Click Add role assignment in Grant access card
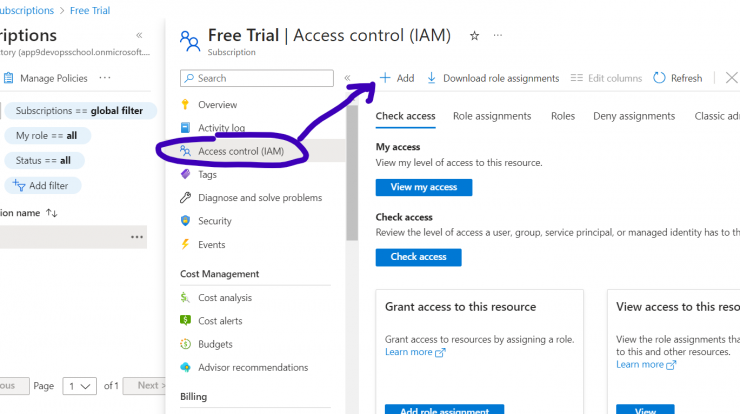 (445, 410)
